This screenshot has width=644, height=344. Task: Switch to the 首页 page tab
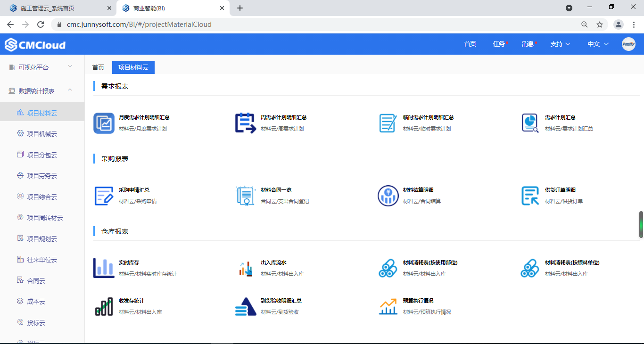pyautogui.click(x=98, y=67)
